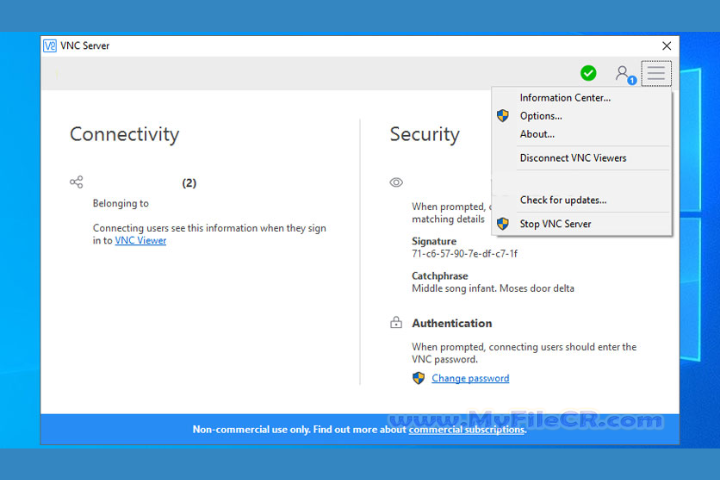Click the Authentication heading

pos(452,323)
